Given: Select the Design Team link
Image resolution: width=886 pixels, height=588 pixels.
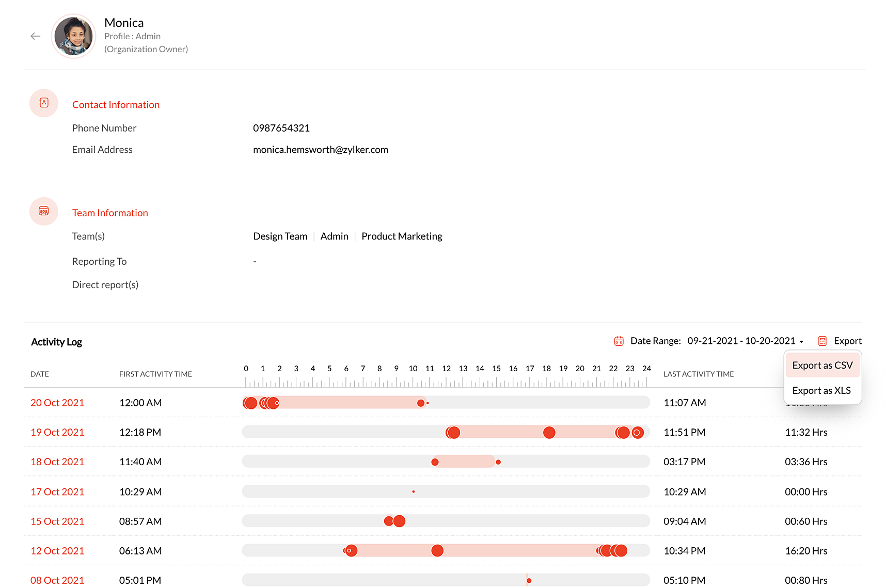Looking at the screenshot, I should (280, 236).
